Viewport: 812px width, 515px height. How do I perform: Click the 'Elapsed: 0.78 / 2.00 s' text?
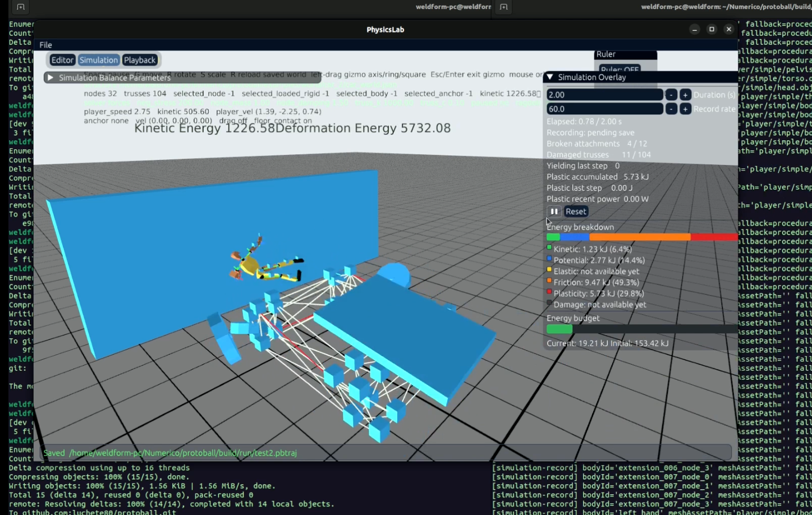click(x=584, y=121)
